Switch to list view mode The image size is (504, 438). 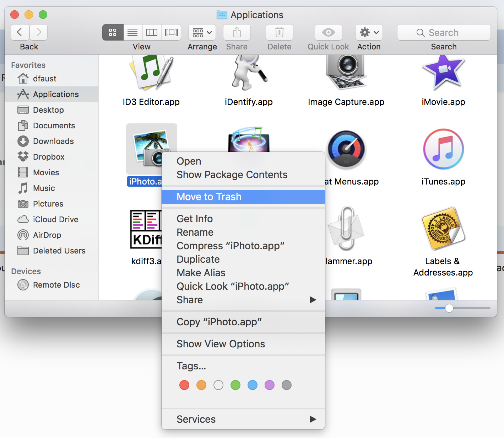(x=132, y=32)
